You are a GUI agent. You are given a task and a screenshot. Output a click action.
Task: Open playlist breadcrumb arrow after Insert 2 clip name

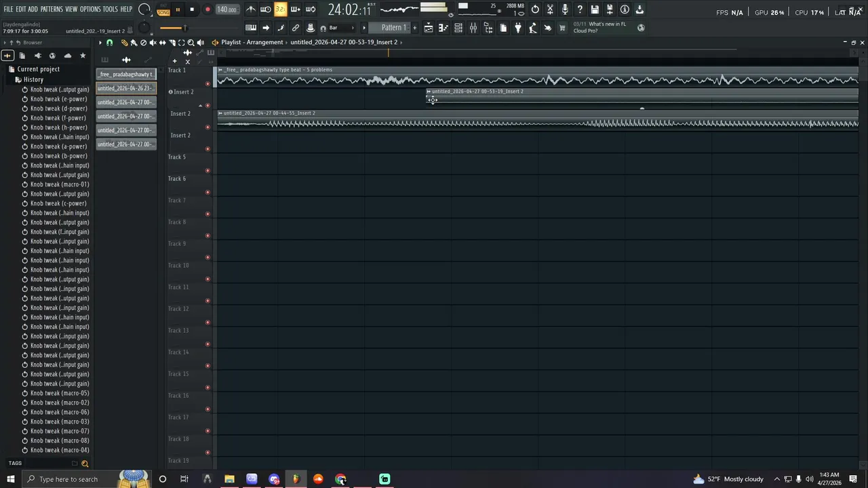pos(401,42)
